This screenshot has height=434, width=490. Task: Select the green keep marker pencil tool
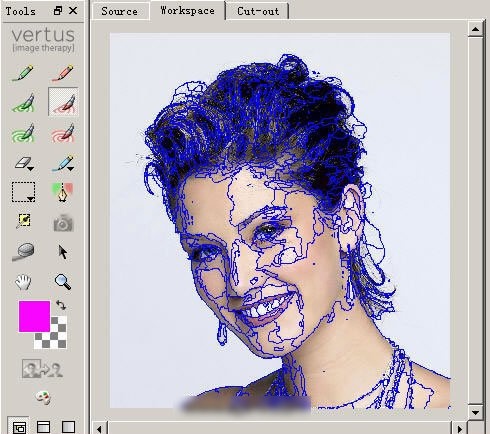point(23,73)
